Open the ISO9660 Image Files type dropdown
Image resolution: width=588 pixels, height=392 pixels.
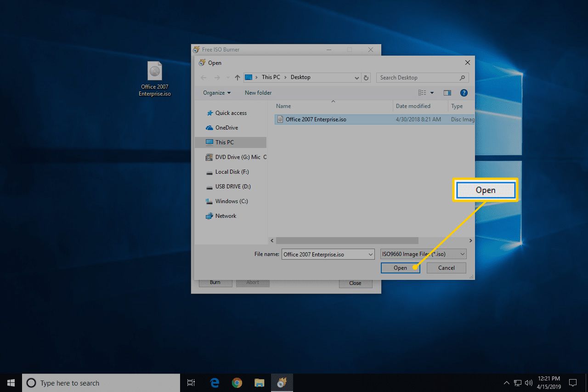[424, 254]
